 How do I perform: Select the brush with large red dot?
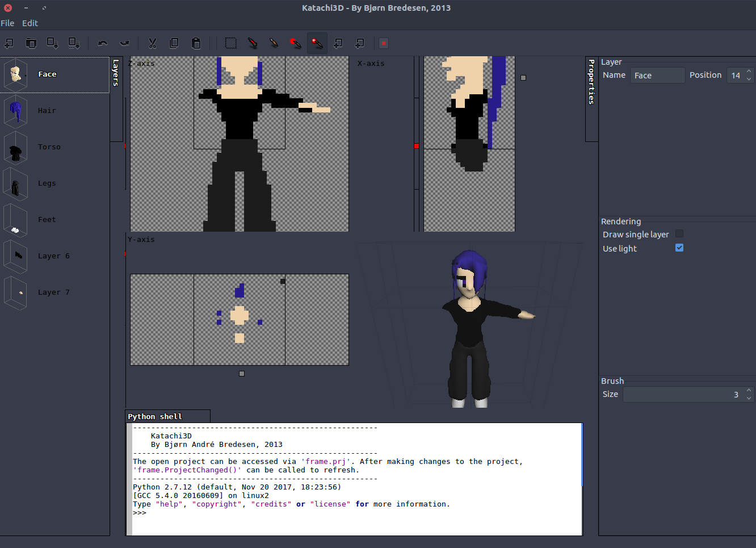[296, 43]
